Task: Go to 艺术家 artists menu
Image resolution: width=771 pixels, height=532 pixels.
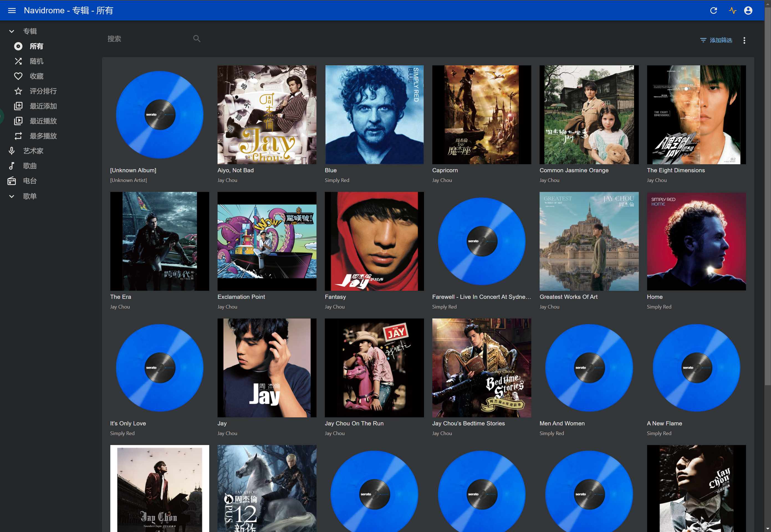Action: coord(33,151)
